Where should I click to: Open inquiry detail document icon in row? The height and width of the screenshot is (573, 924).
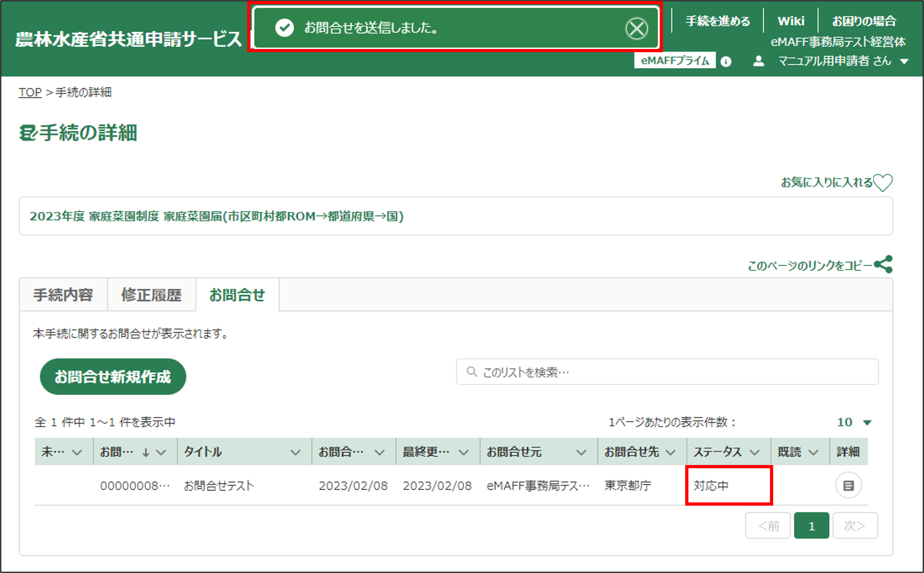(848, 485)
